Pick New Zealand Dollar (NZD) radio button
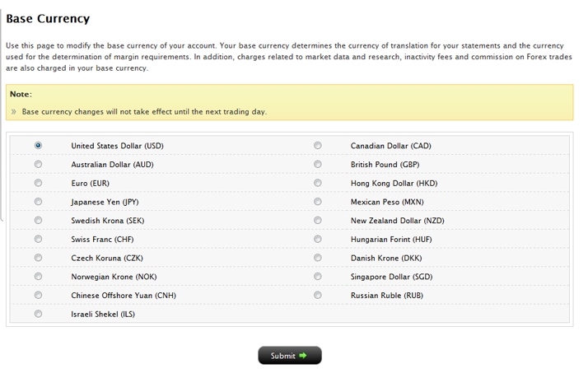 click(318, 221)
